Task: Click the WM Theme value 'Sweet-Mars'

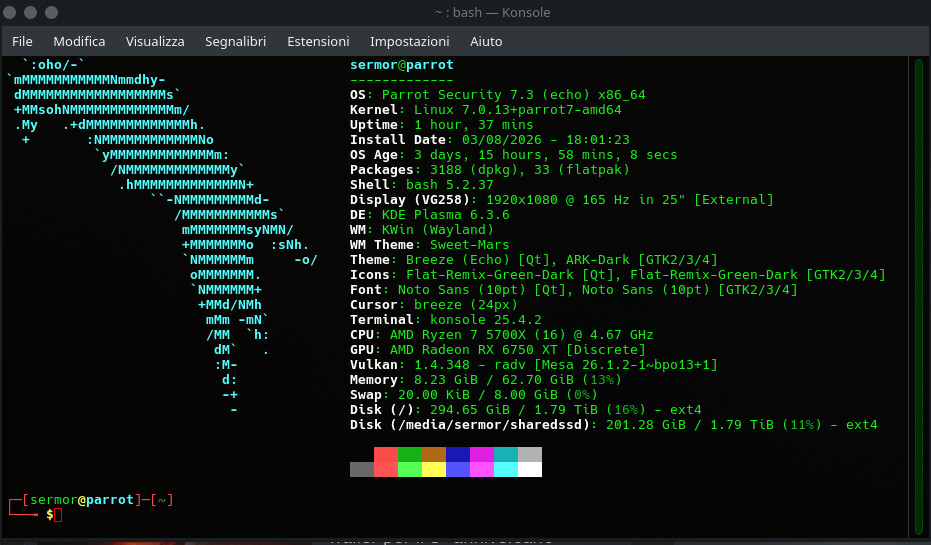Action: point(470,245)
